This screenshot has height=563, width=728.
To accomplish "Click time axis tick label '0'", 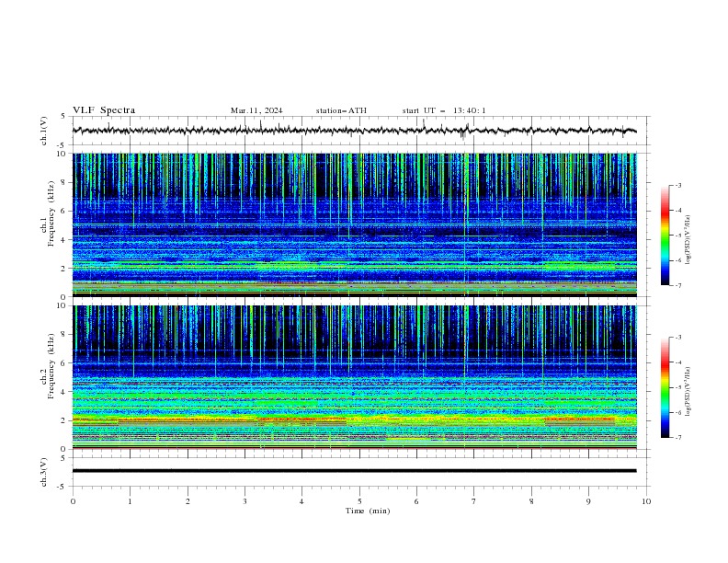I will [73, 501].
